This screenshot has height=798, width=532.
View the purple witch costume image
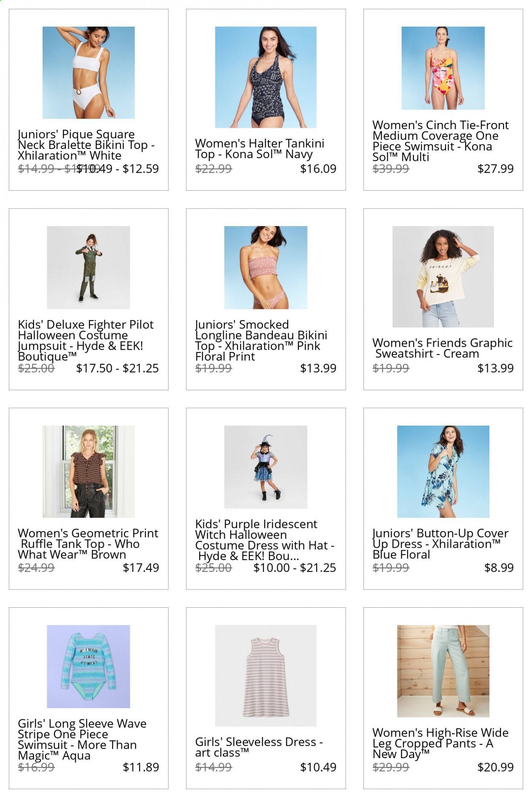[266, 467]
